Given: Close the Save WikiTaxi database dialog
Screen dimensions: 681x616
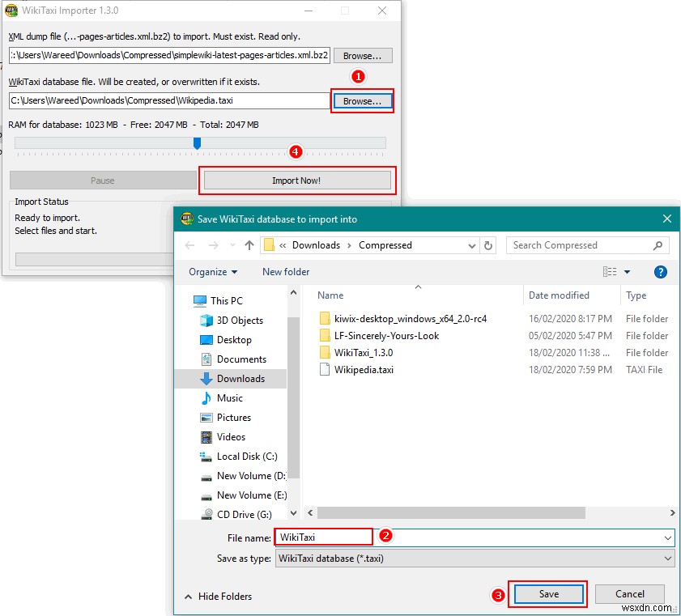Looking at the screenshot, I should pos(667,219).
